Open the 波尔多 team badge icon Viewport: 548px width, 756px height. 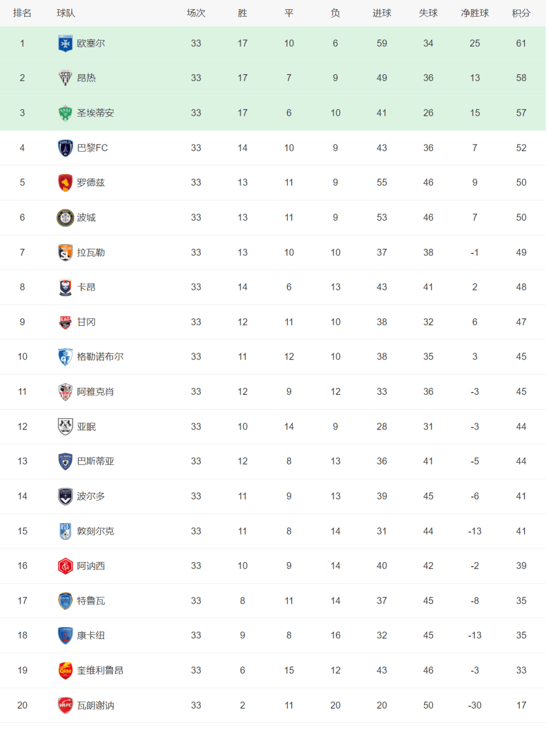pyautogui.click(x=65, y=496)
